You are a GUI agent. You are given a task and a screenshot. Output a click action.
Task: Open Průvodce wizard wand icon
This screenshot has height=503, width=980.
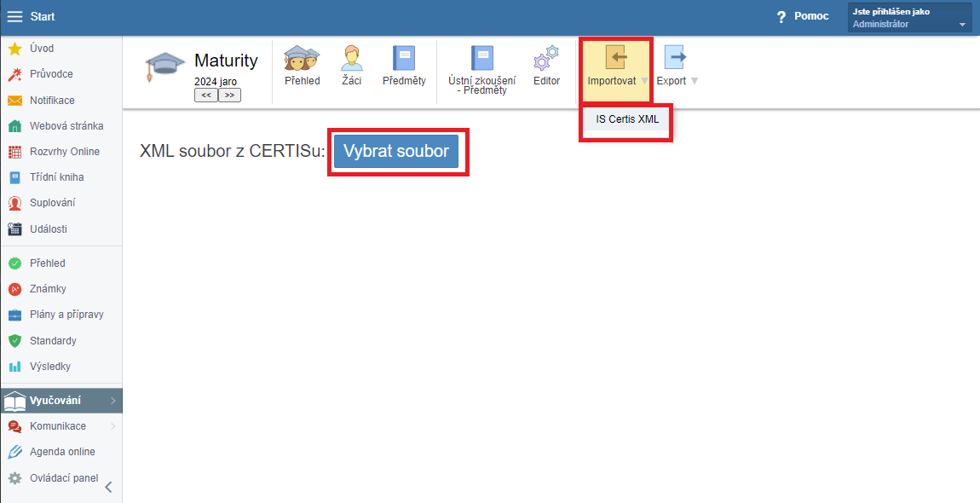(x=15, y=74)
